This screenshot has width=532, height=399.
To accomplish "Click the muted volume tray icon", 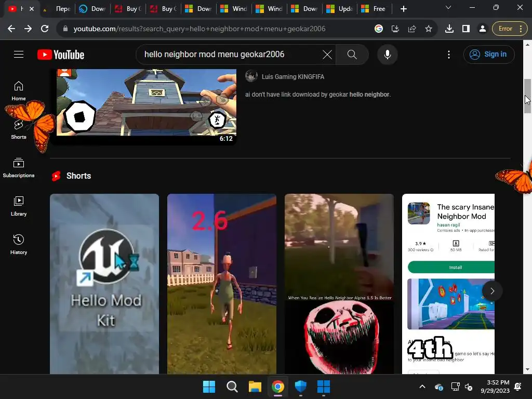I will pyautogui.click(x=469, y=387).
